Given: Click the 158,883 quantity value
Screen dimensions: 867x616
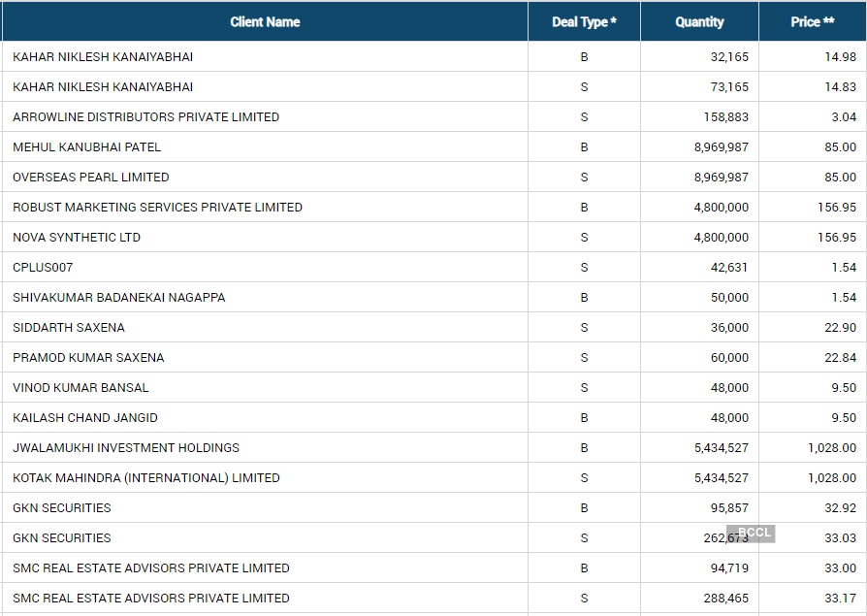Looking at the screenshot, I should 725,117.
